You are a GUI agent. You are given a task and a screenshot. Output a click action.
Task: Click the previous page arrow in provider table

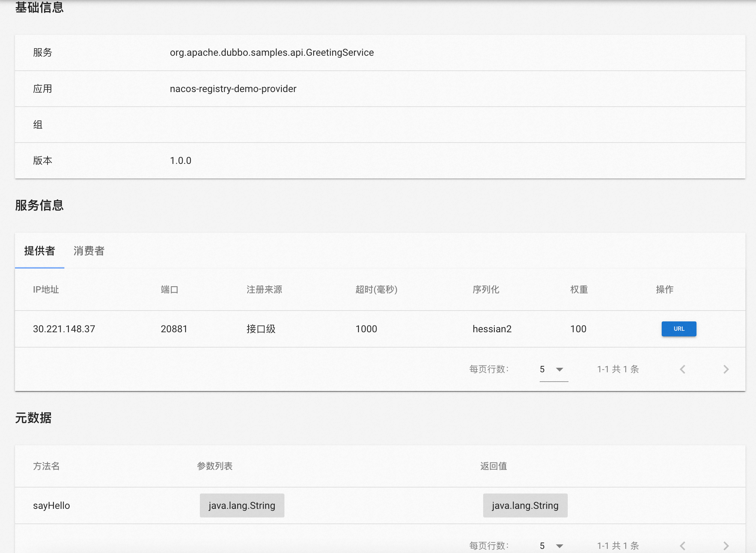pyautogui.click(x=683, y=369)
